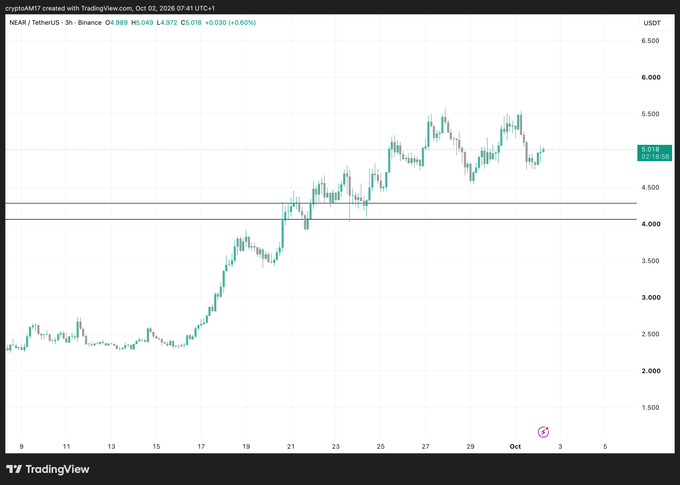Click the 6.500 price axis label
This screenshot has height=485, width=680.
coord(651,41)
